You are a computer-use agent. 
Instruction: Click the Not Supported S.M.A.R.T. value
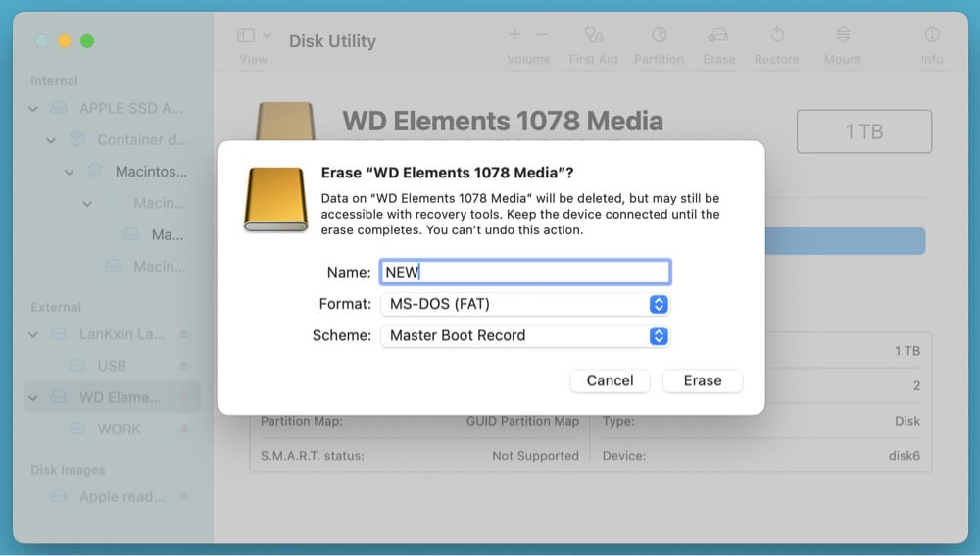tap(536, 456)
